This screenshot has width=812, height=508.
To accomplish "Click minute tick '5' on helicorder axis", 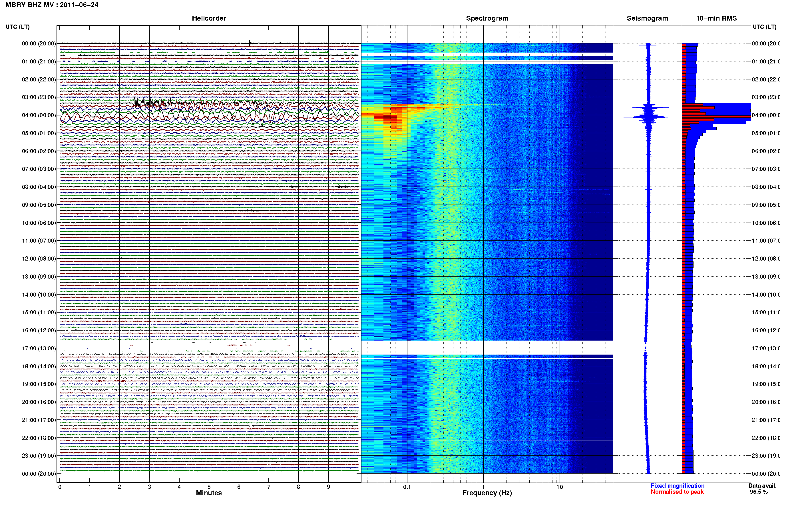I will point(209,487).
